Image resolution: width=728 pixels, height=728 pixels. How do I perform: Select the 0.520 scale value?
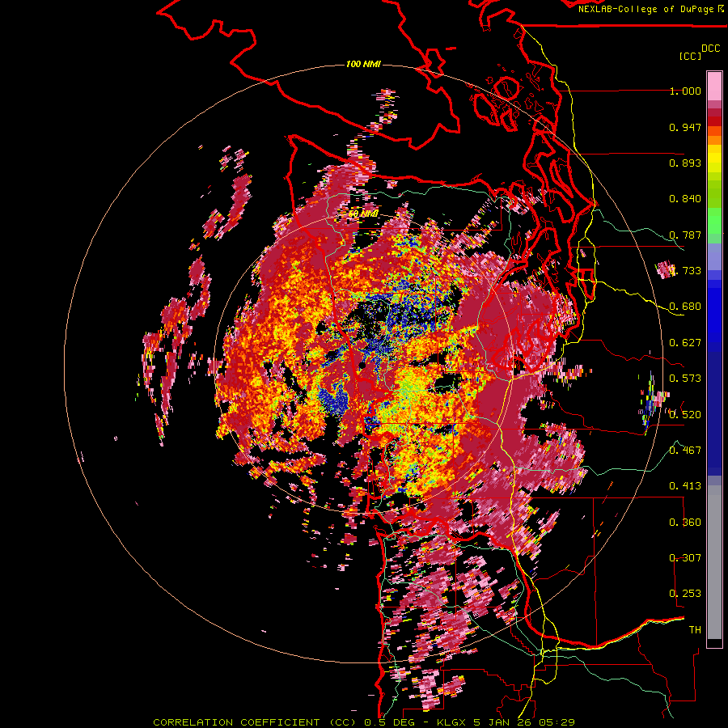tap(685, 414)
